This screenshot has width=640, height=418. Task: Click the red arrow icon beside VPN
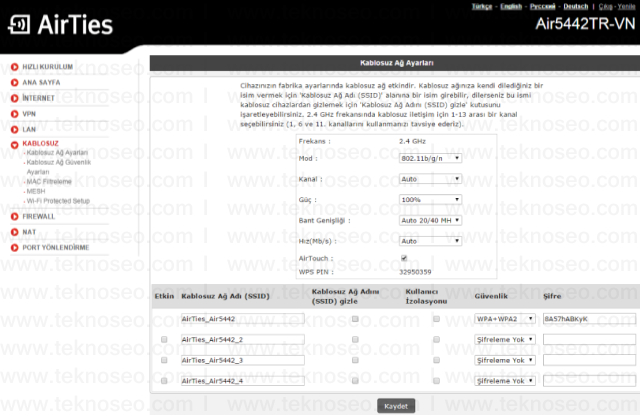point(15,114)
